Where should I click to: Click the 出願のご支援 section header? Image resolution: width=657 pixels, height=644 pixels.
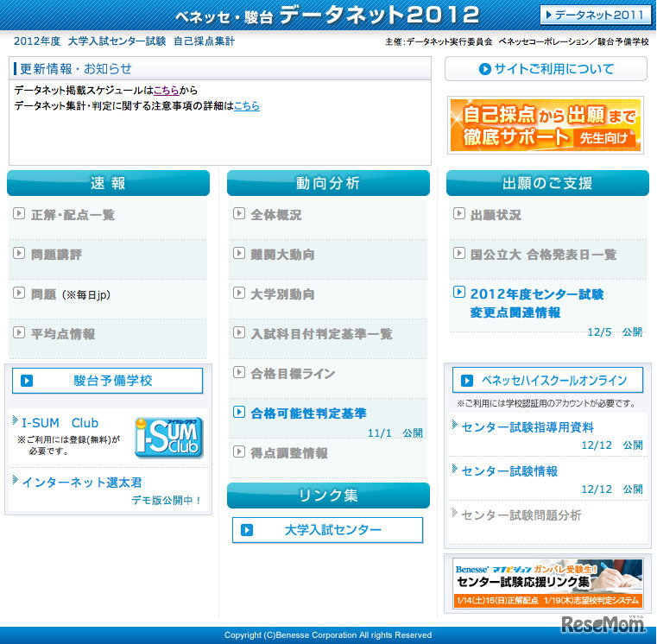coord(547,183)
